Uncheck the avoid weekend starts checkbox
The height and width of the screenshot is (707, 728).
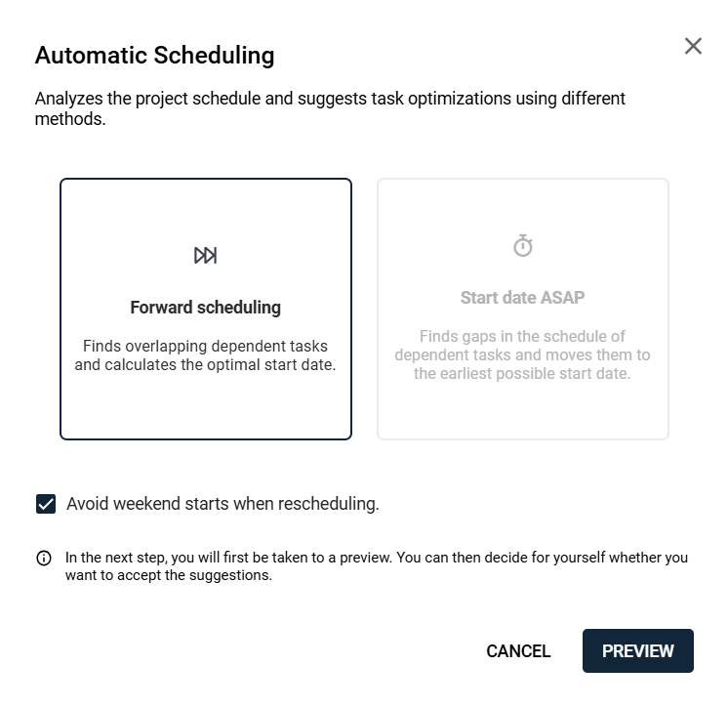click(x=46, y=504)
